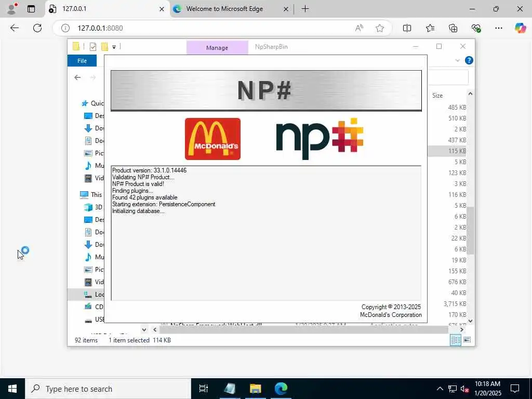Switch to Large icons view layout
This screenshot has height=399, width=532.
pos(467,340)
